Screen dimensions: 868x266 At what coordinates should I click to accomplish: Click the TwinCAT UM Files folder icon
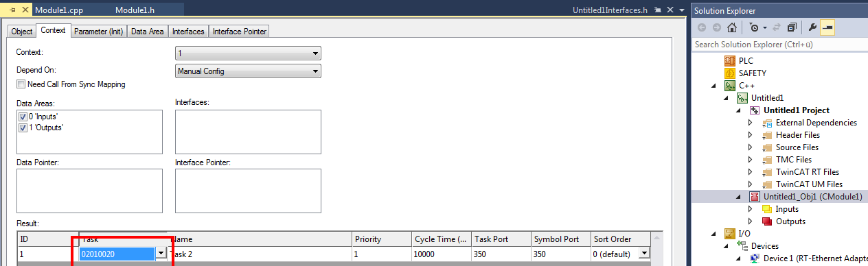pyautogui.click(x=767, y=184)
